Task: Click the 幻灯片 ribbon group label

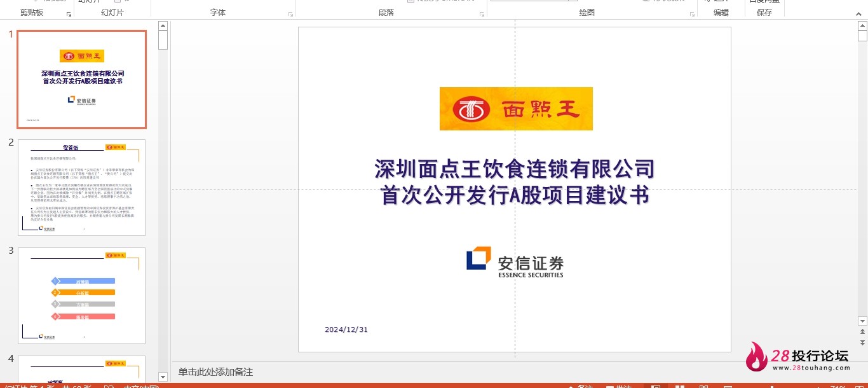Action: click(x=112, y=13)
